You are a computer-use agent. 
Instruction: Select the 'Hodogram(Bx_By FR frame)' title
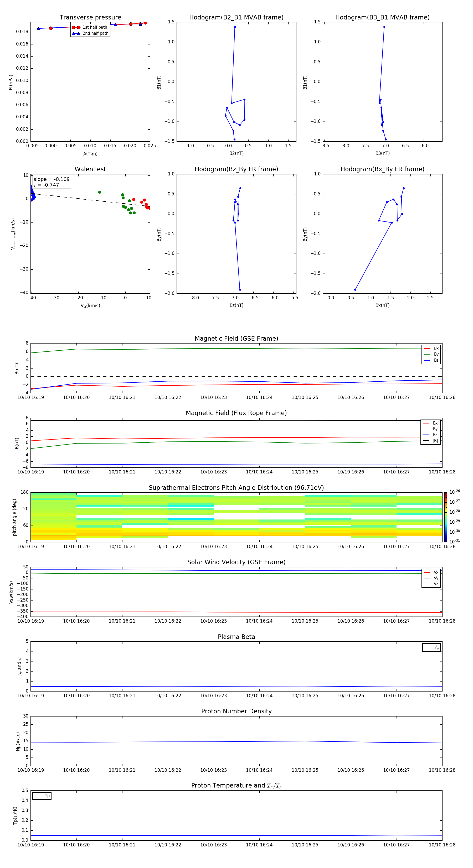click(x=382, y=169)
